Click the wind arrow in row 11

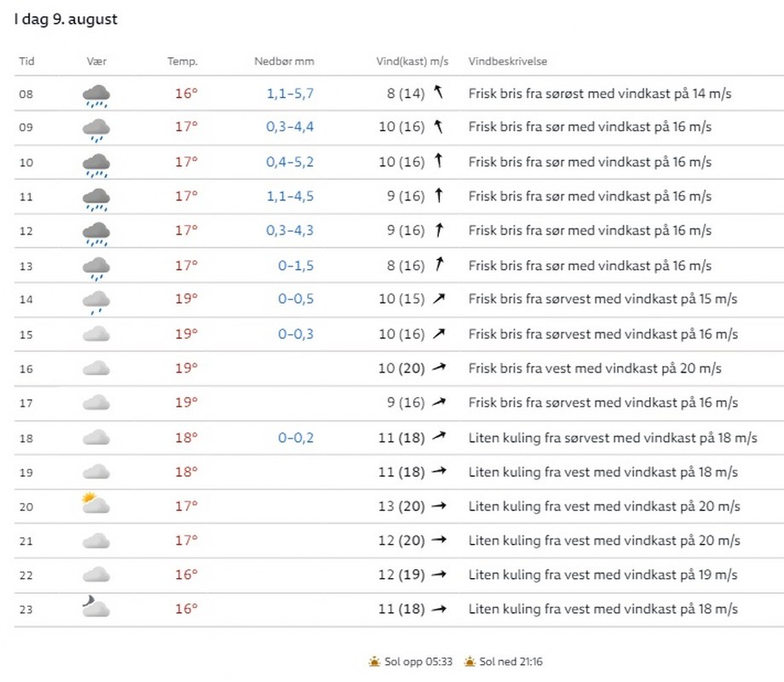pyautogui.click(x=439, y=196)
